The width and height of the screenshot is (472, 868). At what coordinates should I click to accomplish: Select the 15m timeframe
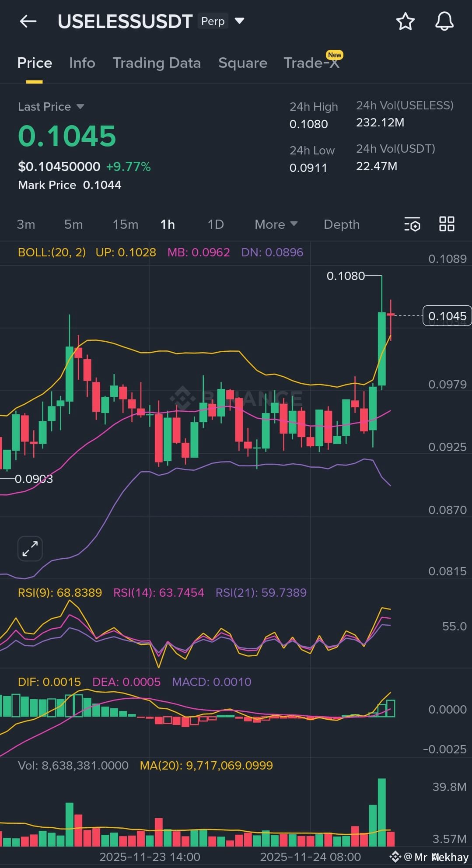(126, 224)
